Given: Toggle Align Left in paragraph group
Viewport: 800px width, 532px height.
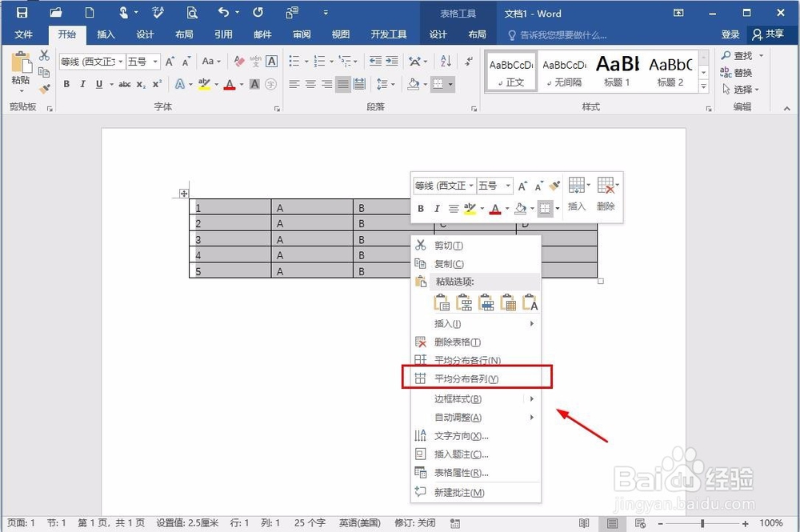Looking at the screenshot, I should 294,84.
